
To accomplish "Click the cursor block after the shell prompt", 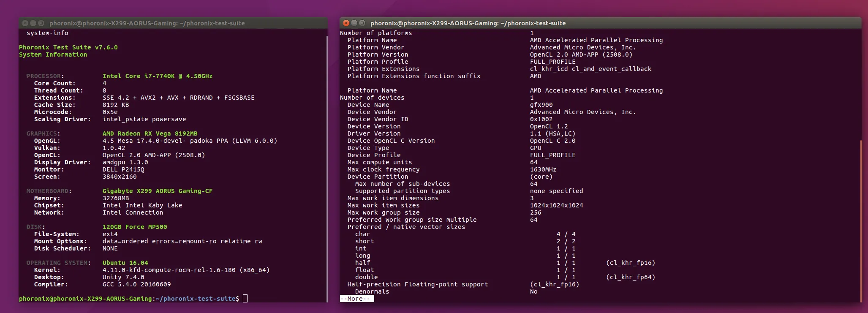I will coord(245,299).
